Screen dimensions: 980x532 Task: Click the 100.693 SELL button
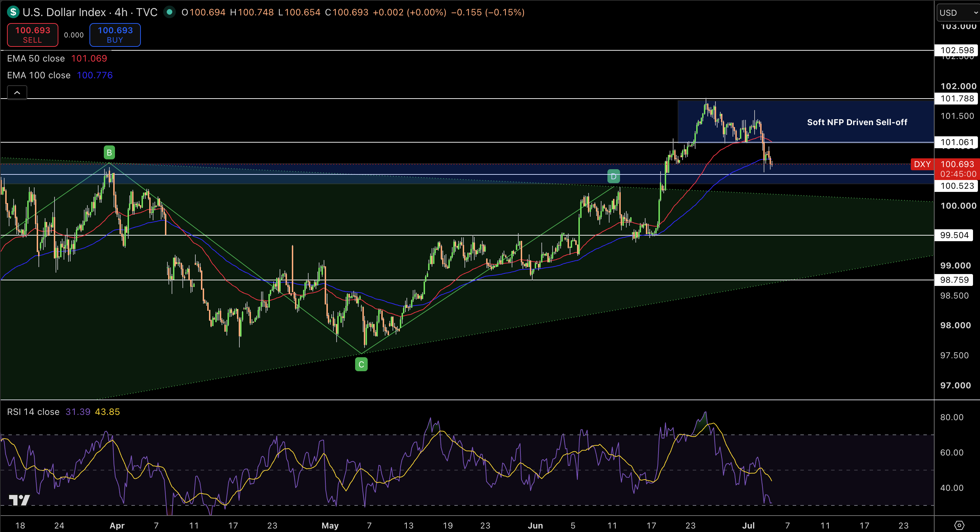[33, 35]
